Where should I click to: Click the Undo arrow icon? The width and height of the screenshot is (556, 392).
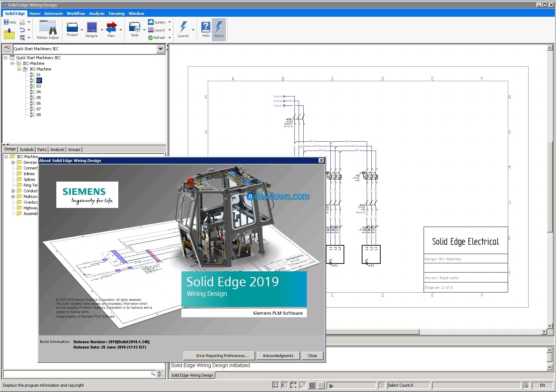click(x=22, y=30)
